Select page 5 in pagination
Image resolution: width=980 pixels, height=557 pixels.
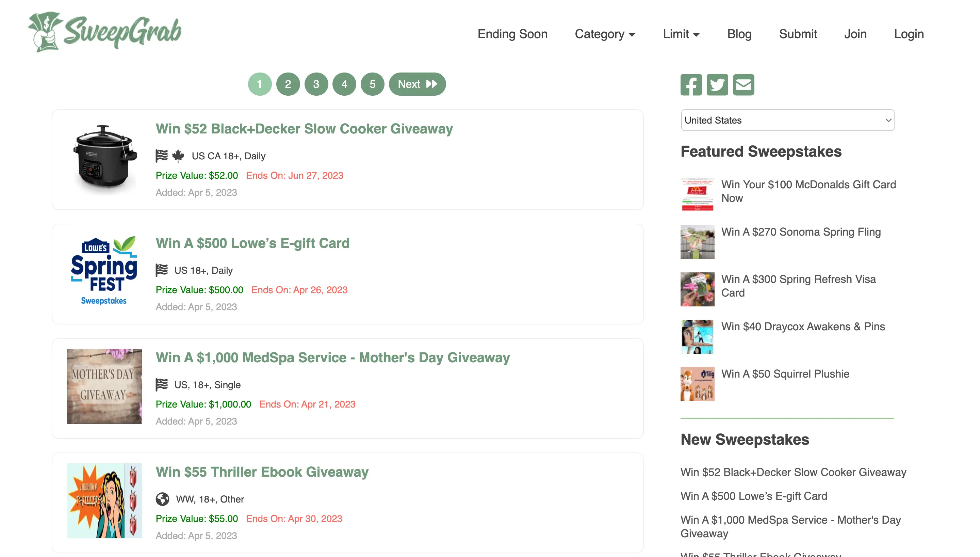coord(372,84)
